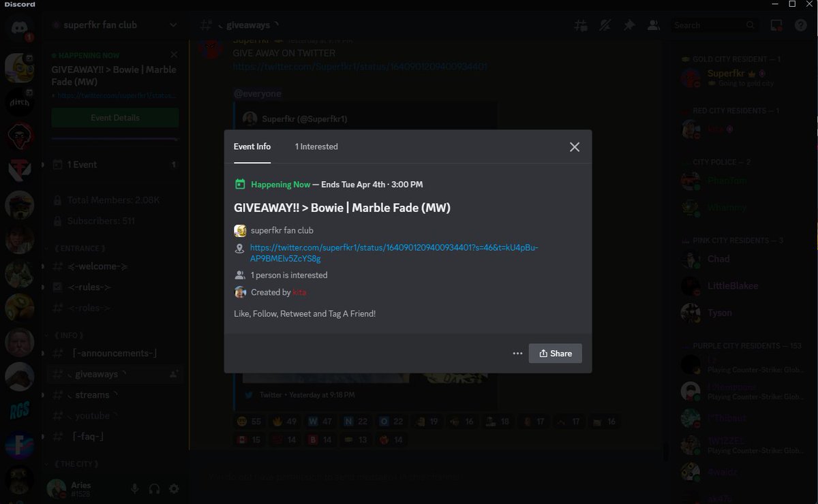The image size is (818, 504).
Task: Click Superfkr in member list
Action: (x=743, y=78)
